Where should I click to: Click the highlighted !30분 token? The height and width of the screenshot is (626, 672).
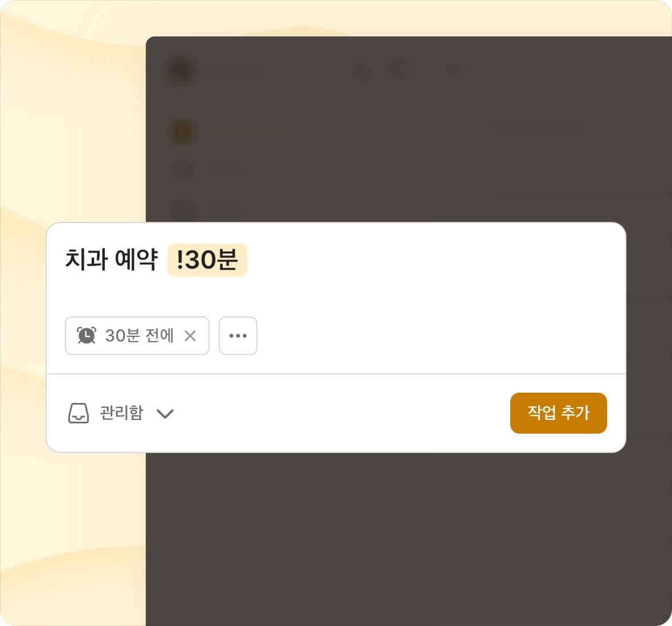pyautogui.click(x=207, y=260)
